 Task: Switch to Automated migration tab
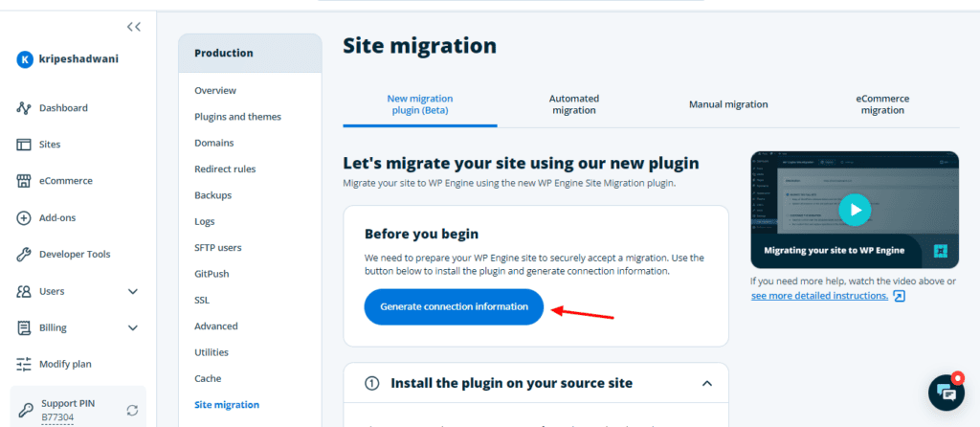[x=574, y=104]
